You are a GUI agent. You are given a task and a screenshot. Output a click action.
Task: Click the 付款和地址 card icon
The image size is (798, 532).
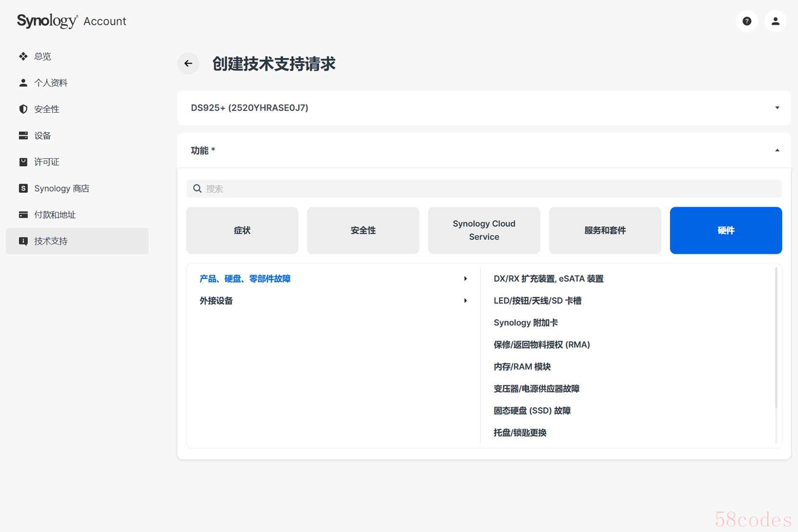click(23, 214)
